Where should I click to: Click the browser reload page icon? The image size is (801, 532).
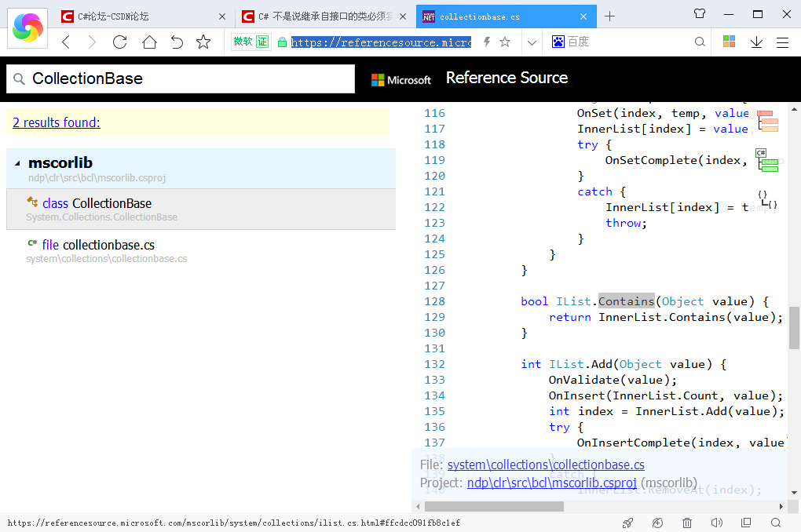pos(119,42)
